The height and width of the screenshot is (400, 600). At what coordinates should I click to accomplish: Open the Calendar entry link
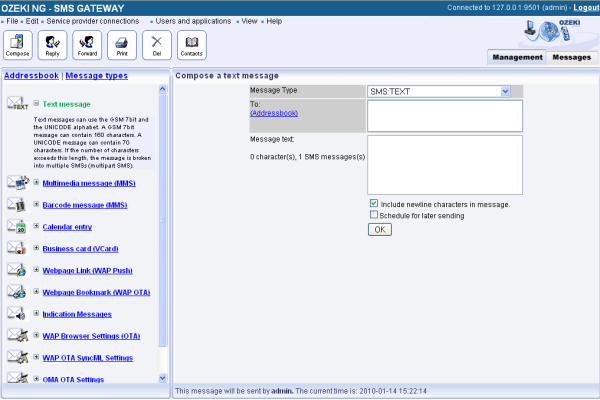[67, 227]
